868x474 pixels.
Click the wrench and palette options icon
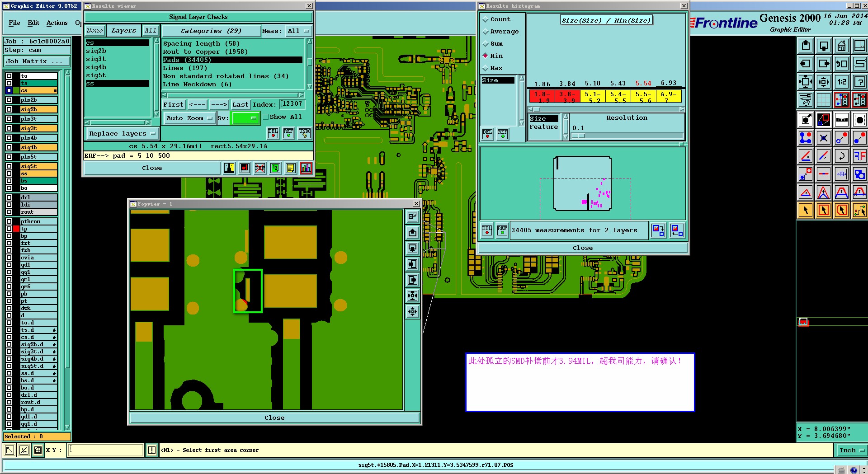[806, 100]
